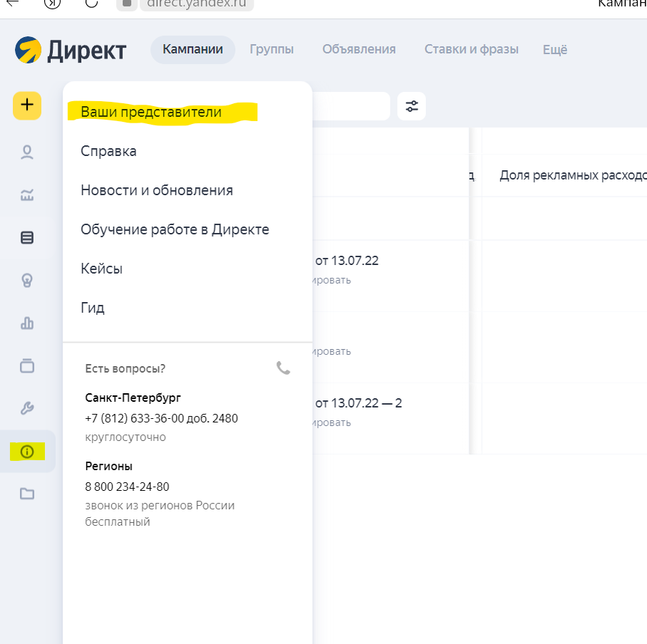Switch to the Группы tab

[x=271, y=49]
